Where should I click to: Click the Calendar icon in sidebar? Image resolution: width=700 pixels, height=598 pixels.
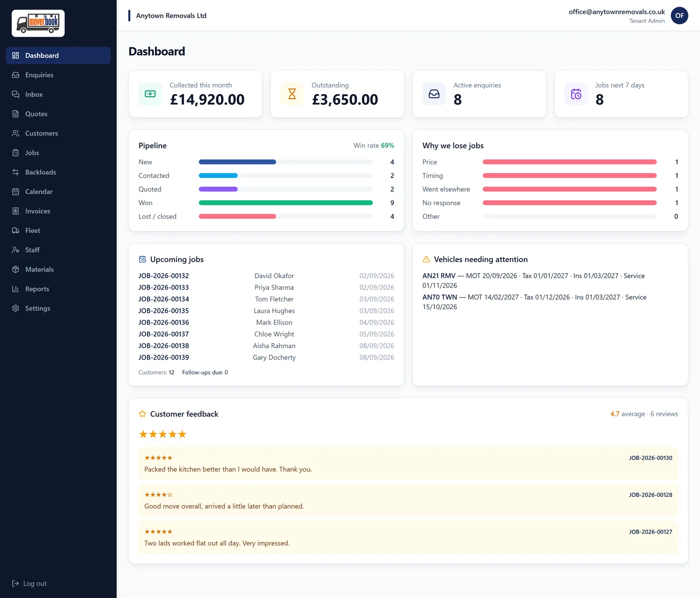(x=16, y=192)
